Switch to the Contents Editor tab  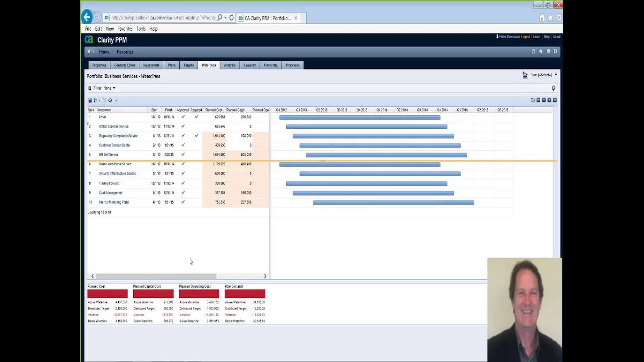tap(125, 65)
